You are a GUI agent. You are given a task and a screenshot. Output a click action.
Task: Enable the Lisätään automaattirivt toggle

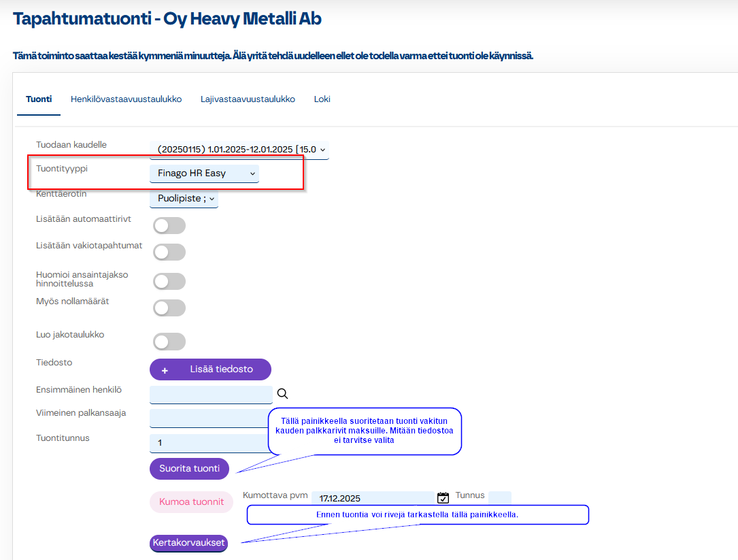coord(169,226)
